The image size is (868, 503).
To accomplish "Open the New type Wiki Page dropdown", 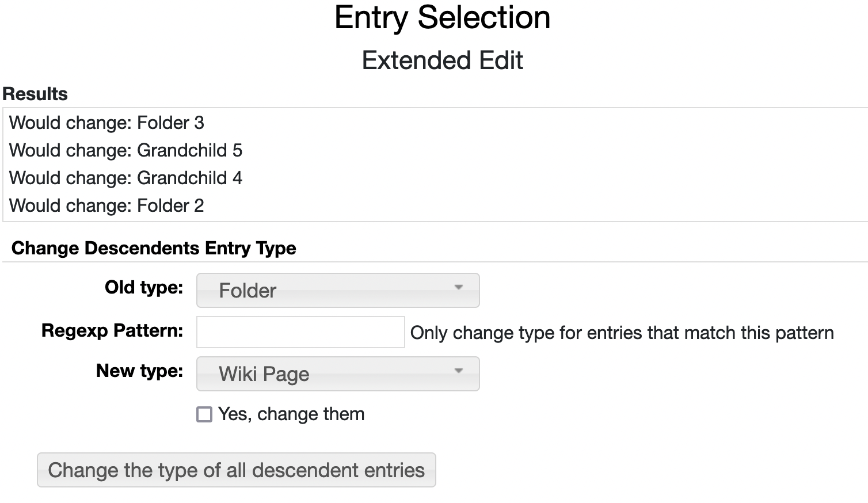I will click(x=337, y=374).
